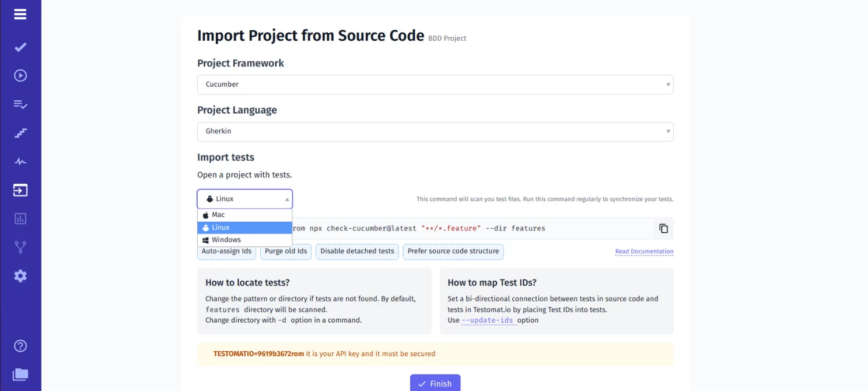Toggle the Purge old Ids option
The height and width of the screenshot is (391, 868).
pyautogui.click(x=286, y=252)
